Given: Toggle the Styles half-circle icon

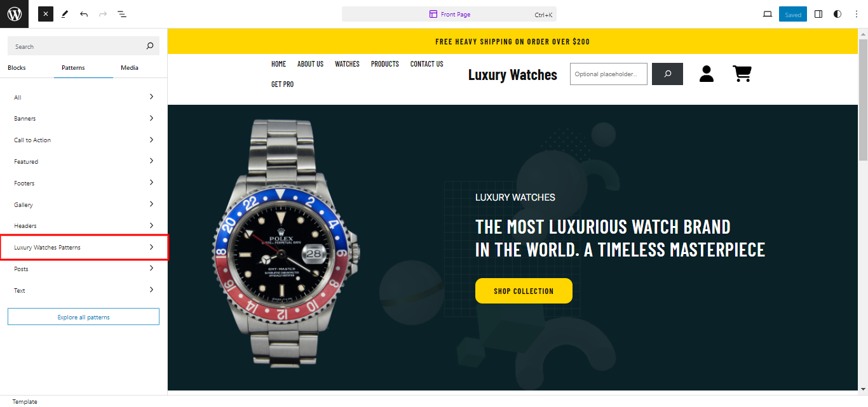Looking at the screenshot, I should pos(837,14).
